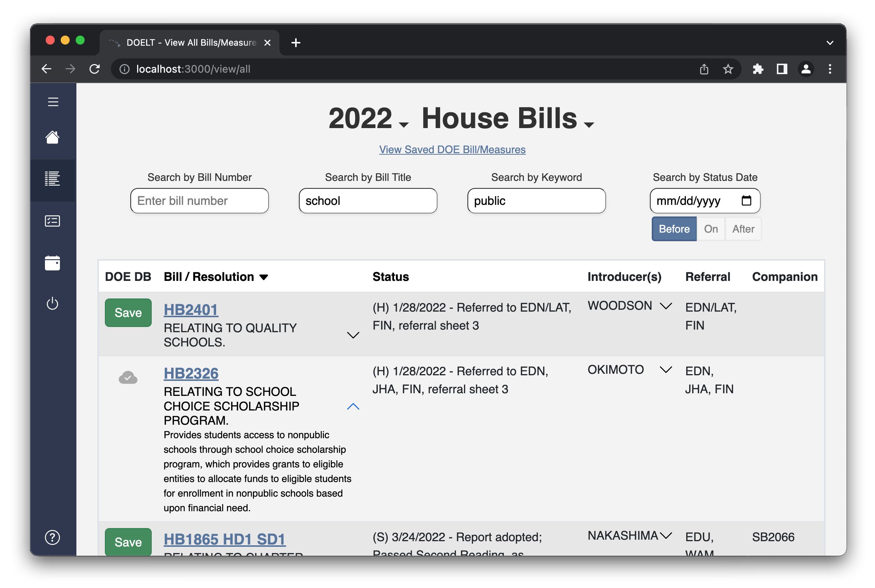875x588 pixels.
Task: Click the status date mm/dd/yyyy field
Action: click(705, 201)
